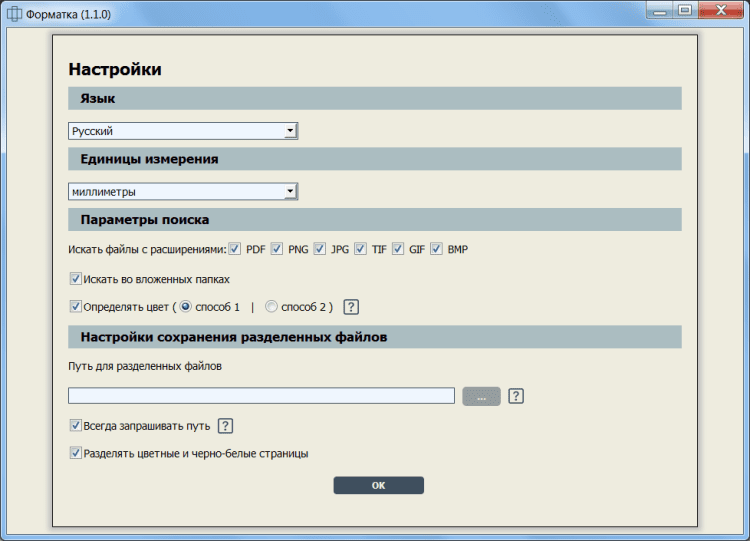Select the 'способ 1' radio button

point(186,307)
